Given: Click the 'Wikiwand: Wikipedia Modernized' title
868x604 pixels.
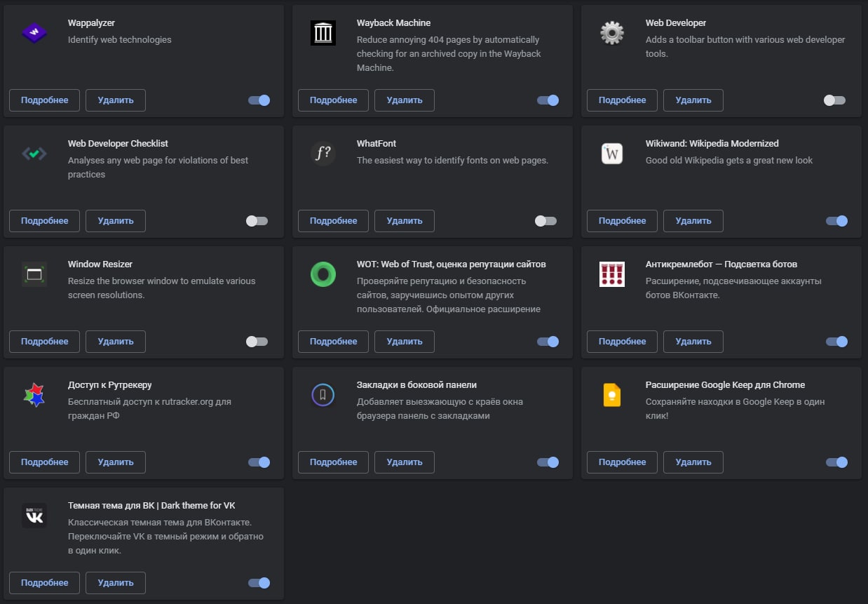Looking at the screenshot, I should tap(712, 144).
